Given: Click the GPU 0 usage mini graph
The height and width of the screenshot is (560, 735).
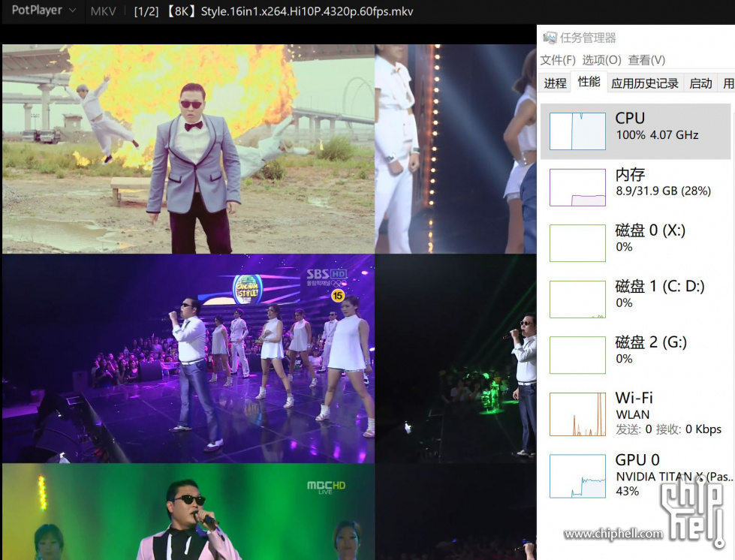Looking at the screenshot, I should pos(577,476).
